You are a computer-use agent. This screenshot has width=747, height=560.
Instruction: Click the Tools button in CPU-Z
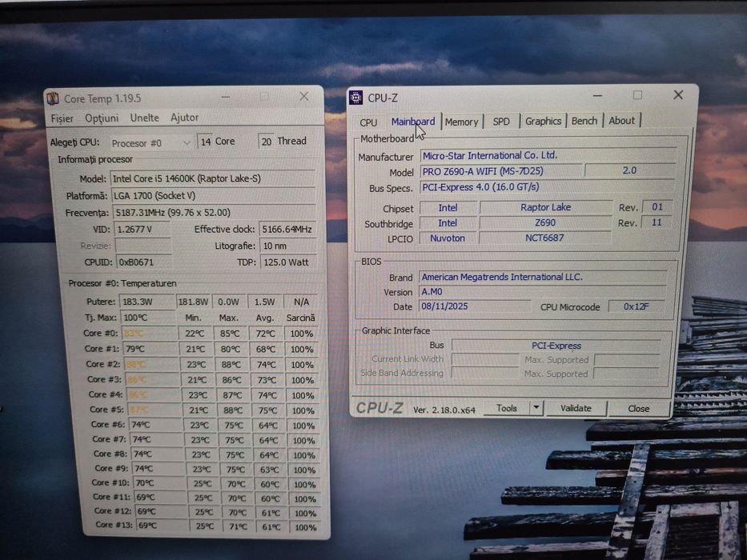pyautogui.click(x=507, y=408)
